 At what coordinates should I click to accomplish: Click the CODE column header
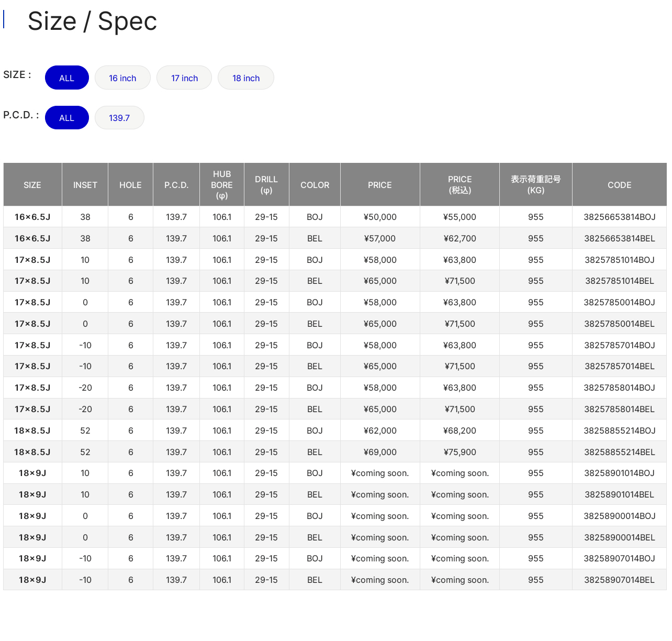620,185
